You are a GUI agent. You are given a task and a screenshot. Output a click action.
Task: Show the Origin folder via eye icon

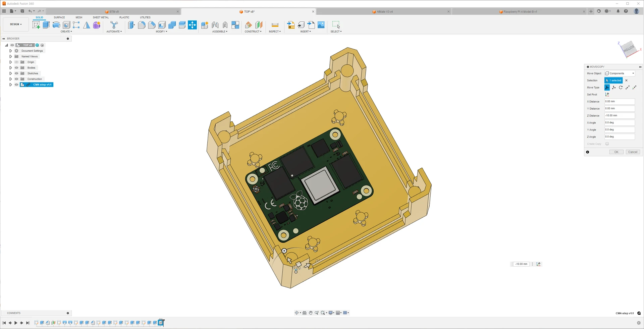pos(16,62)
